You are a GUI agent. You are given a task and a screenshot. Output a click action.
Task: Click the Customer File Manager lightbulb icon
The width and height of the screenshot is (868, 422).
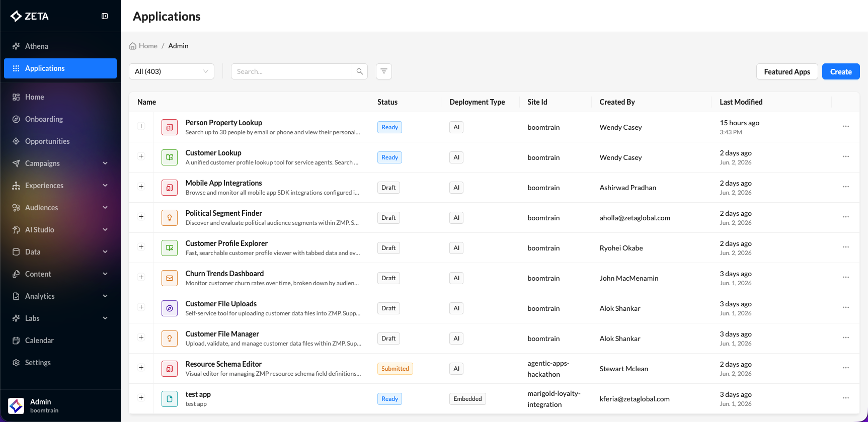tap(170, 339)
